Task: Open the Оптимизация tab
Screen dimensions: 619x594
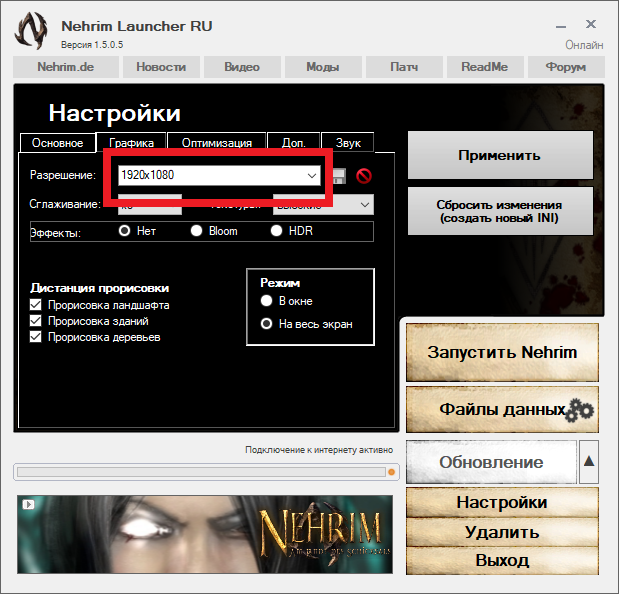Action: (x=216, y=143)
